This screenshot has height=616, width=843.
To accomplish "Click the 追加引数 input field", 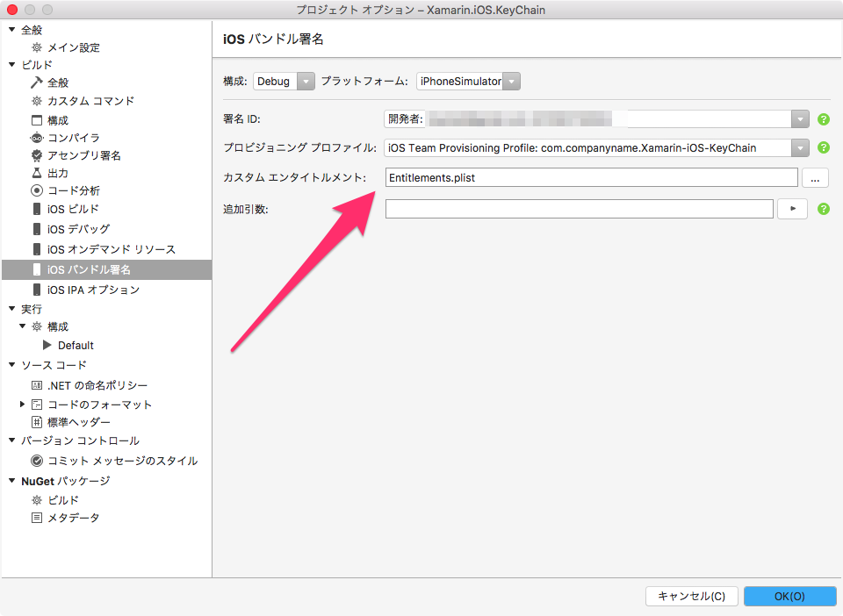I will pyautogui.click(x=579, y=209).
